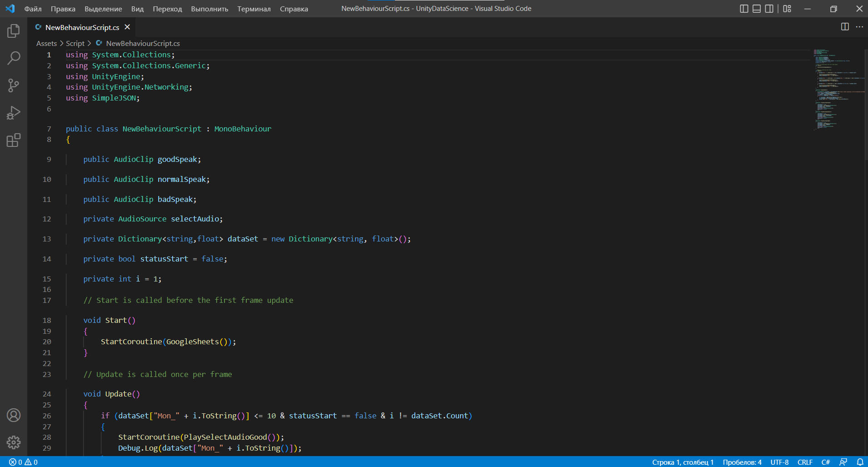The image size is (868, 467).
Task: Expand the Assets breadcrumb
Action: (46, 43)
